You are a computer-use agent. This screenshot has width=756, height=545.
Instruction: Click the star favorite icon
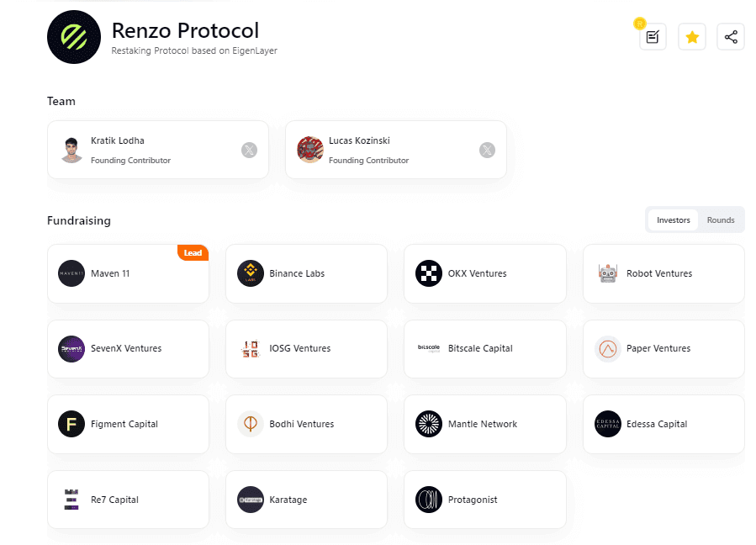coord(692,37)
